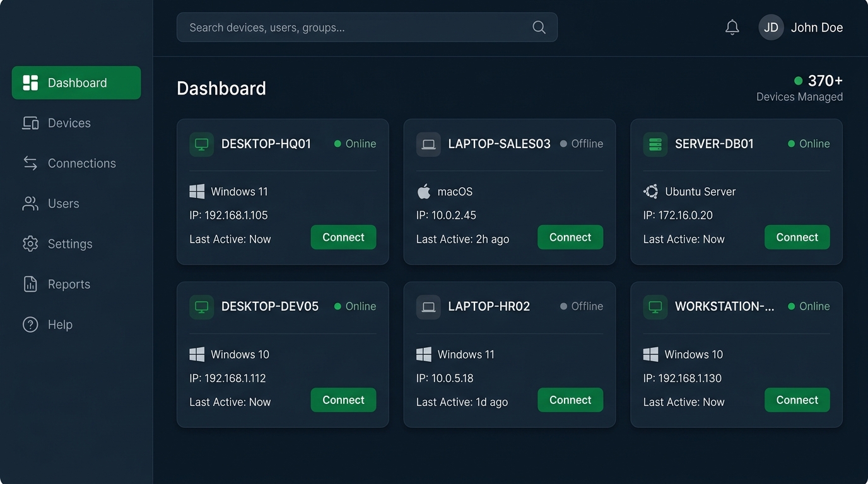Open the Dashboard menu item
868x484 pixels.
[76, 83]
